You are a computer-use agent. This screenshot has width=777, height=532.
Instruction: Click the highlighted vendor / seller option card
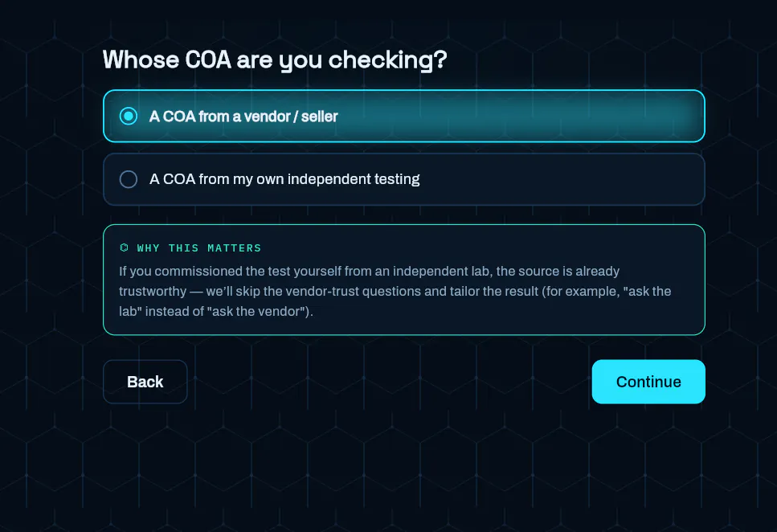[x=404, y=116]
